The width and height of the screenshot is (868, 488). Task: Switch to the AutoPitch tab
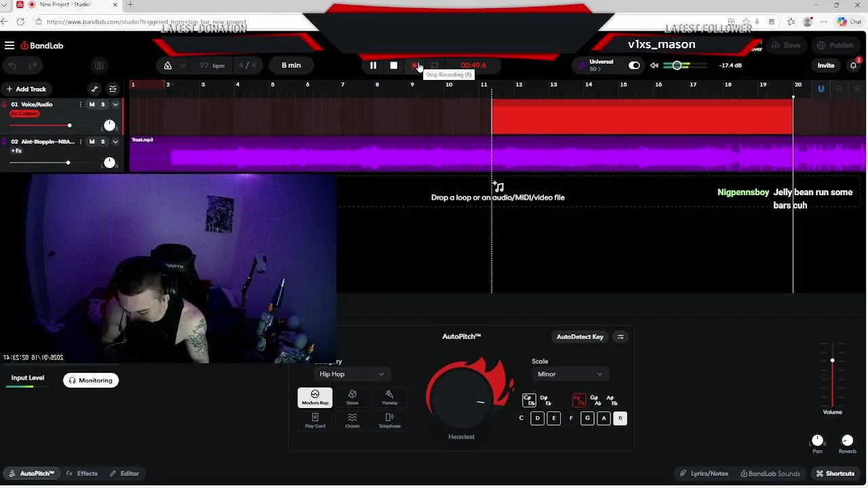[31, 474]
